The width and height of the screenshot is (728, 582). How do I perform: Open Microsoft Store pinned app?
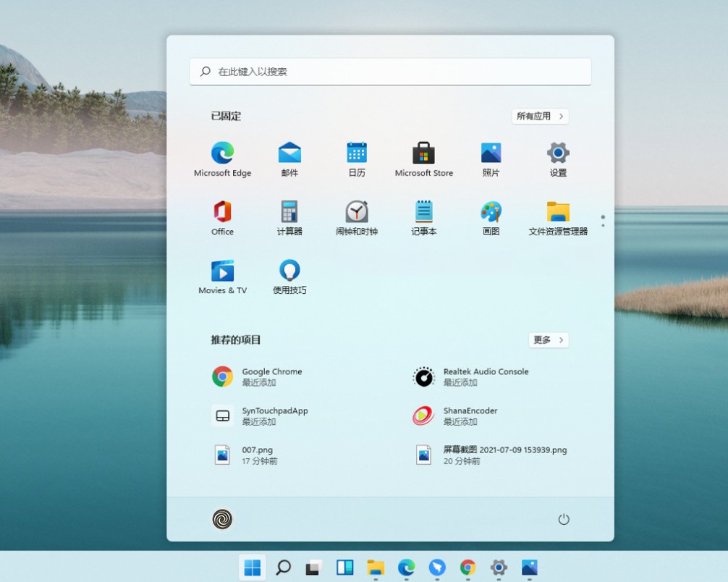pos(424,159)
